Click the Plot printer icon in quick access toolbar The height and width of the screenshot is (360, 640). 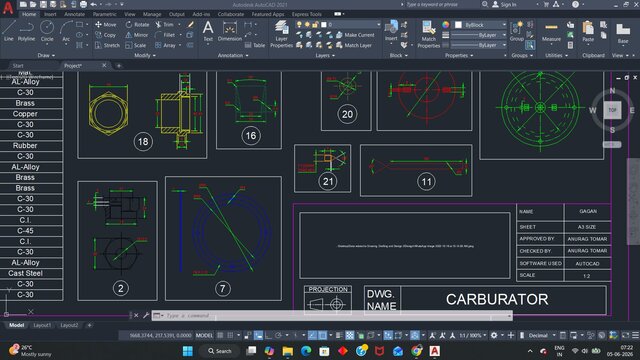coord(83,4)
